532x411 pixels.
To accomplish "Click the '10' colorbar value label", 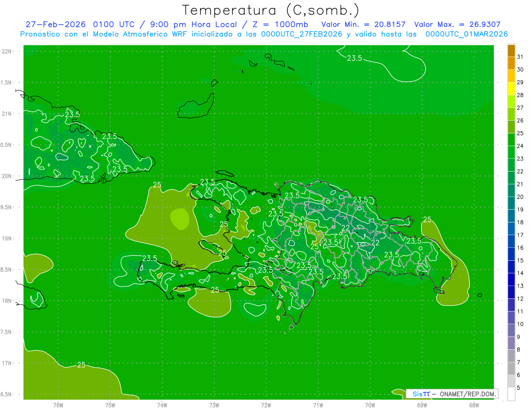I will tap(520, 324).
